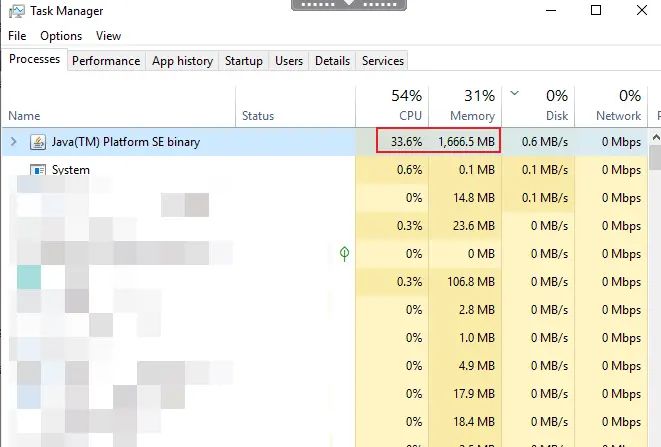
Task: Expand the Java(TM) Platform SE binary row
Action: point(14,142)
